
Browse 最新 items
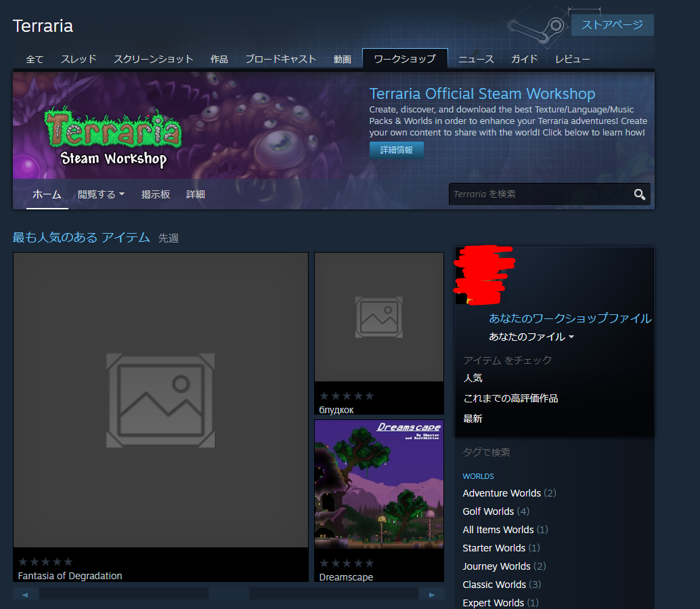[473, 419]
